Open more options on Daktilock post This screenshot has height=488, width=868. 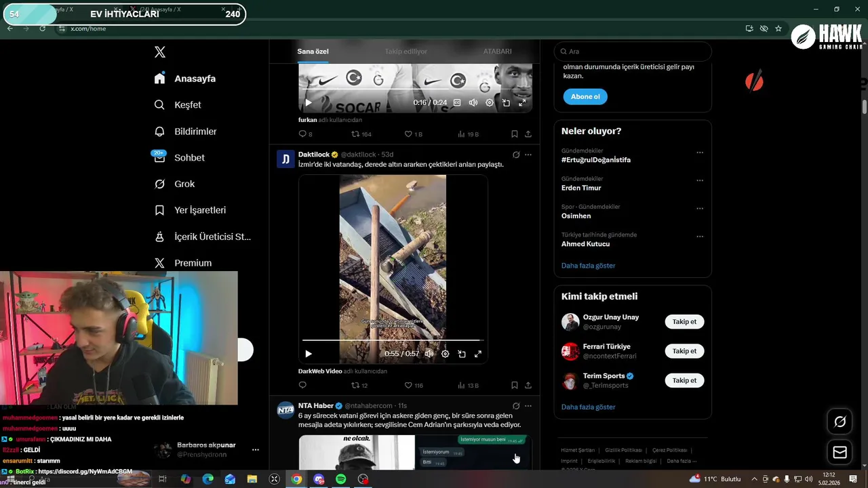point(528,155)
